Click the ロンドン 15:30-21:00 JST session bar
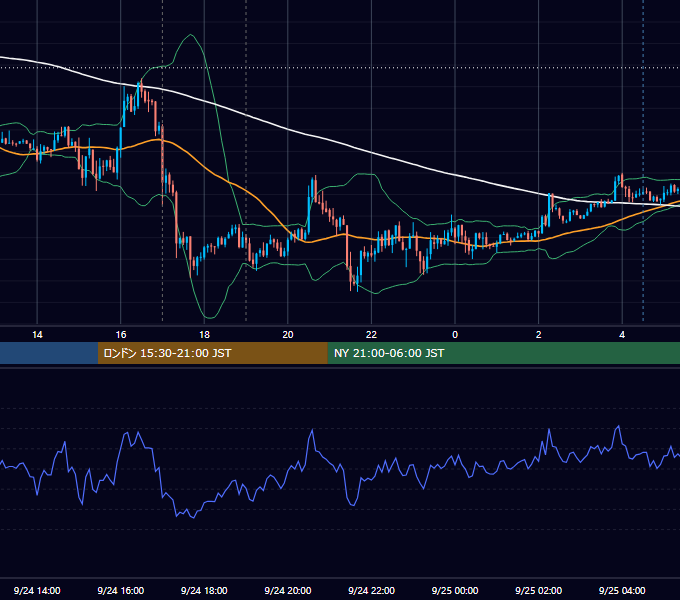Image resolution: width=680 pixels, height=600 pixels. pyautogui.click(x=212, y=353)
